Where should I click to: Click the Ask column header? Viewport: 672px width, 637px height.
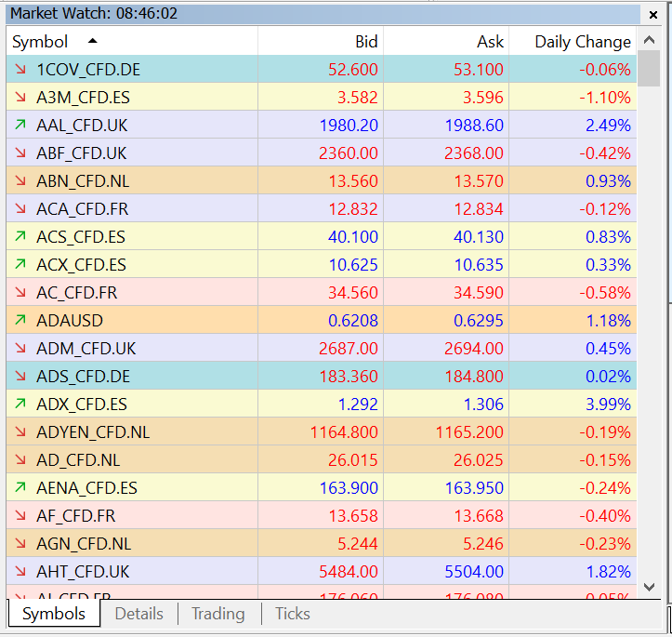coord(490,42)
